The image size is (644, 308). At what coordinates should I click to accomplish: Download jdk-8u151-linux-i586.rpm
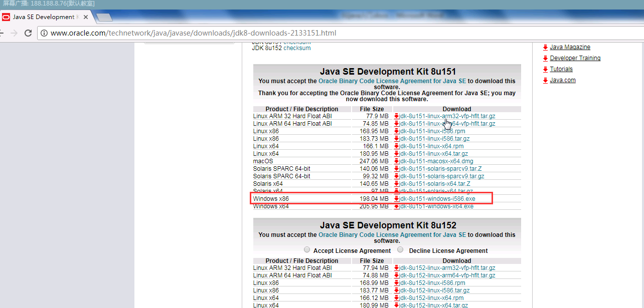432,131
